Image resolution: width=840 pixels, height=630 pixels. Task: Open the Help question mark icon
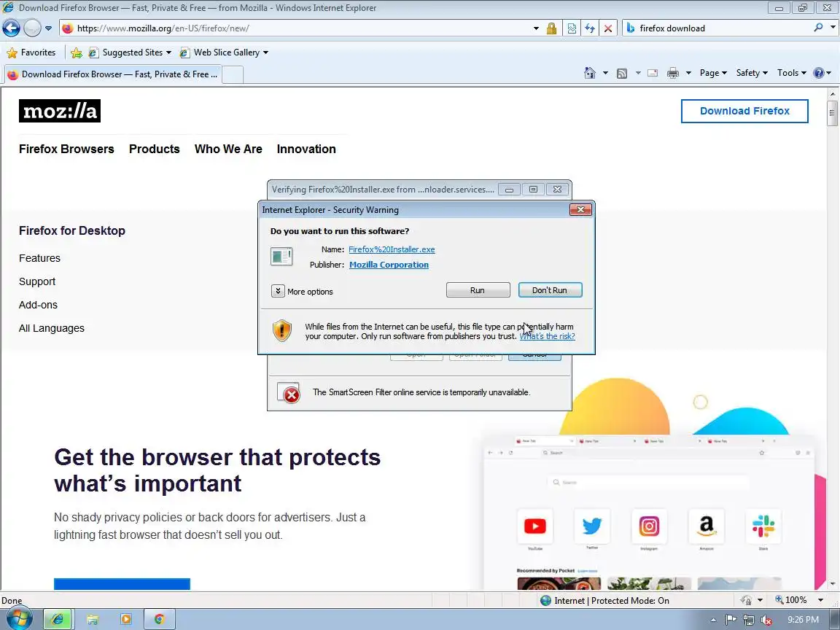point(819,73)
